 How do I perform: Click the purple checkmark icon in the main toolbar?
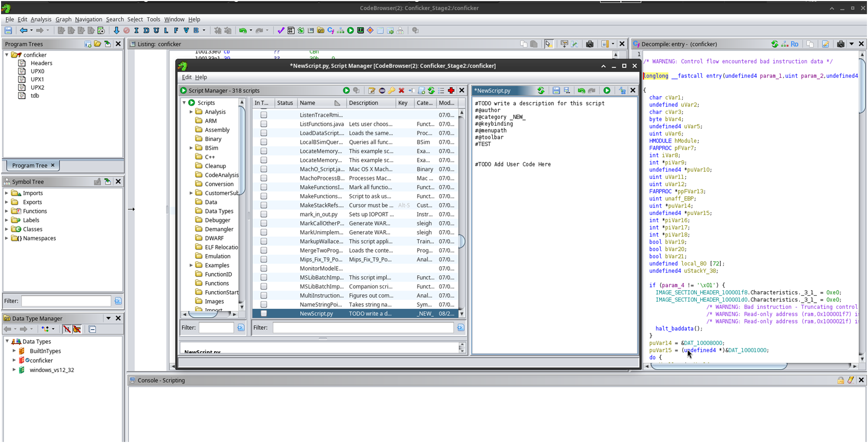[x=281, y=31]
